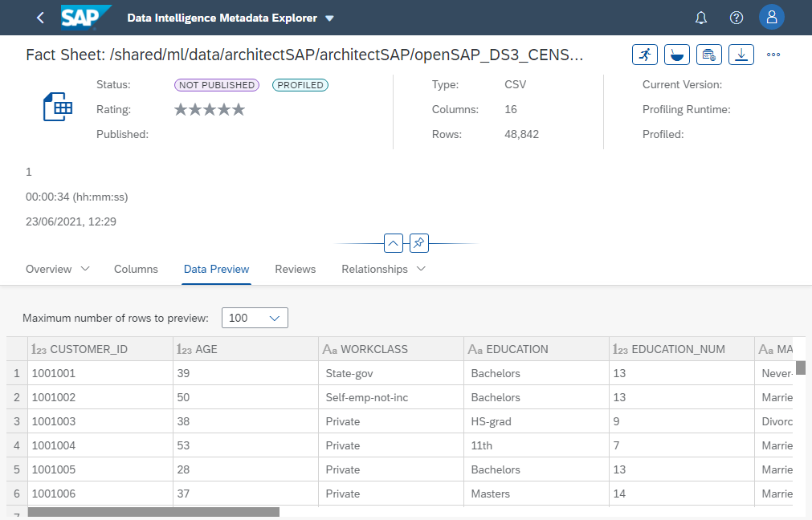This screenshot has height=520, width=812.
Task: Click the back navigation arrow
Action: [x=40, y=18]
